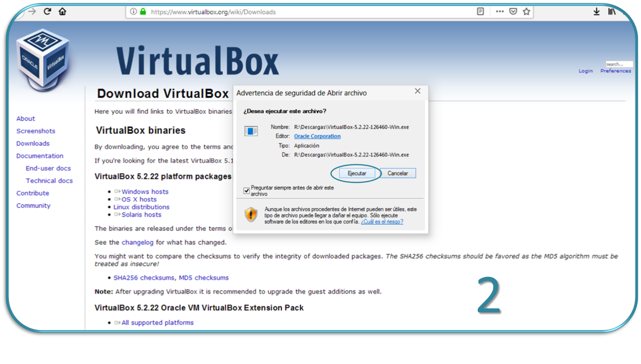Click the application file icon in dialog

pos(251,131)
